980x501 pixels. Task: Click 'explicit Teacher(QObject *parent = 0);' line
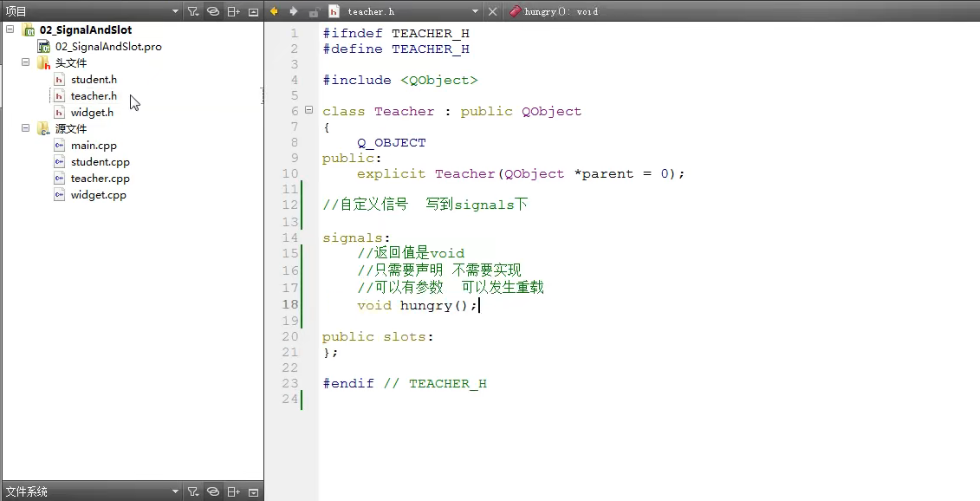(x=521, y=174)
